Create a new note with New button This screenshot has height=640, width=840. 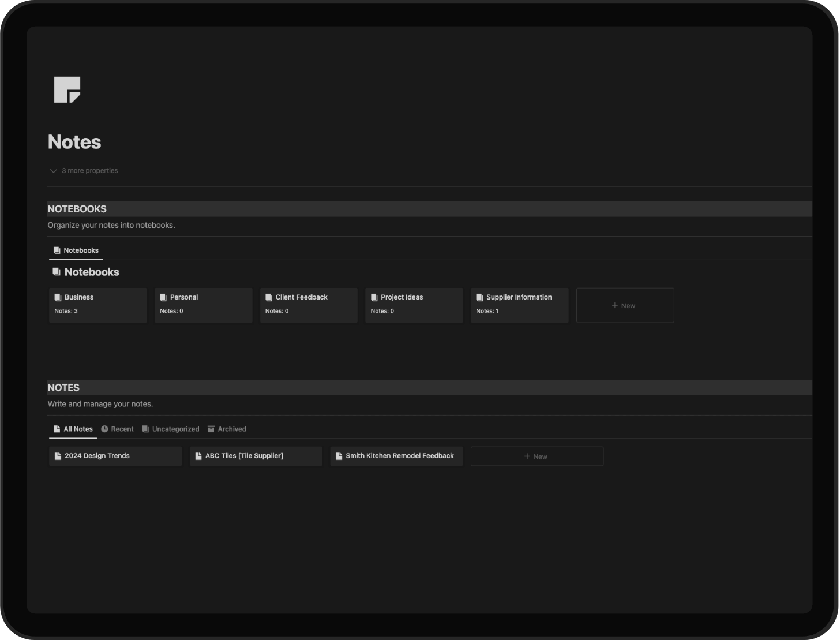click(x=537, y=456)
